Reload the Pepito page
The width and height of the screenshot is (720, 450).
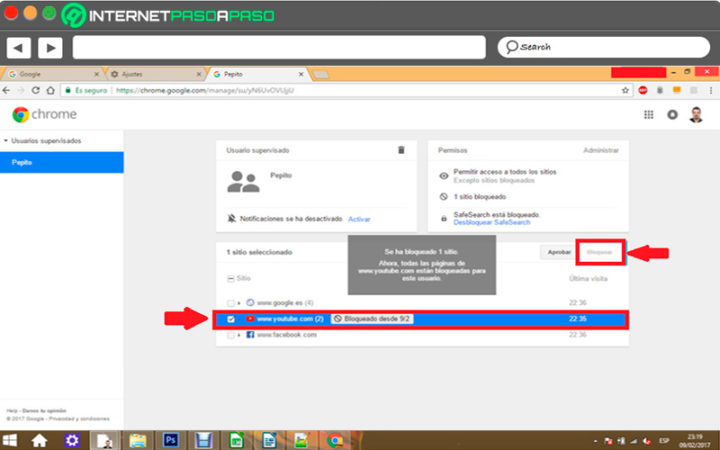(35, 90)
